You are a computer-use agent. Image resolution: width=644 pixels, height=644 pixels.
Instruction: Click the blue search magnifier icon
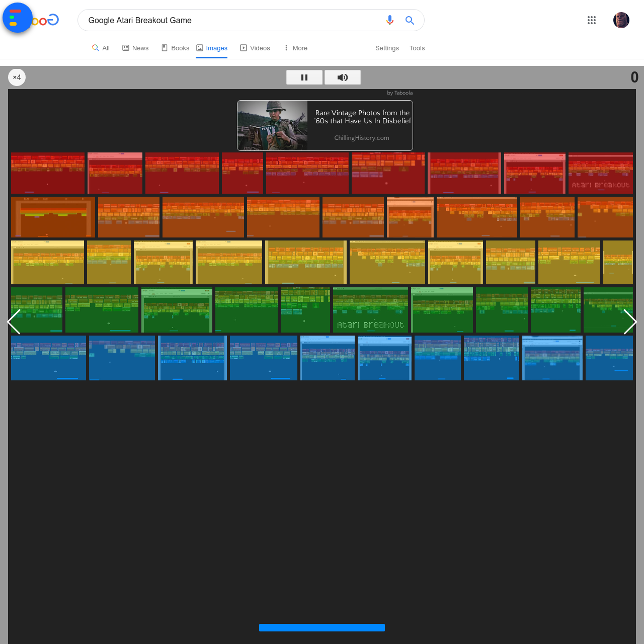pos(410,20)
